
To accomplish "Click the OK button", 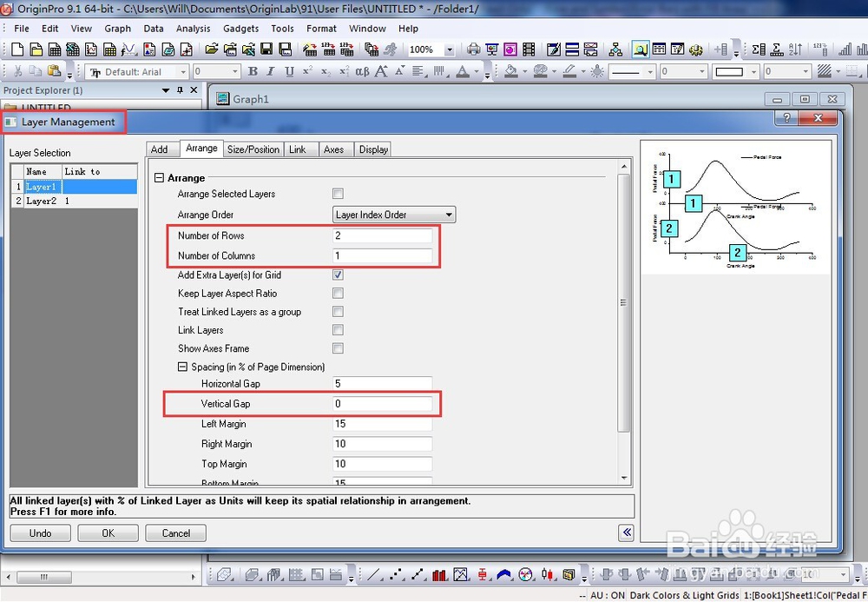I will [108, 533].
